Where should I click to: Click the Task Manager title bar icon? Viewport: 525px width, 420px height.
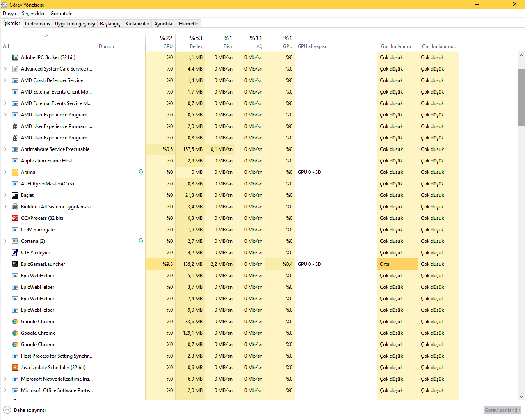pyautogui.click(x=4, y=5)
